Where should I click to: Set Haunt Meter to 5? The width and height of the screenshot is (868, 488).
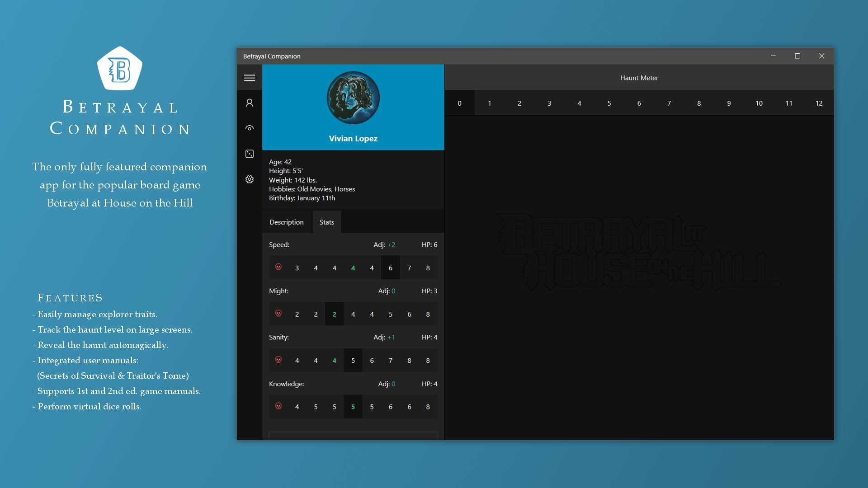[609, 103]
